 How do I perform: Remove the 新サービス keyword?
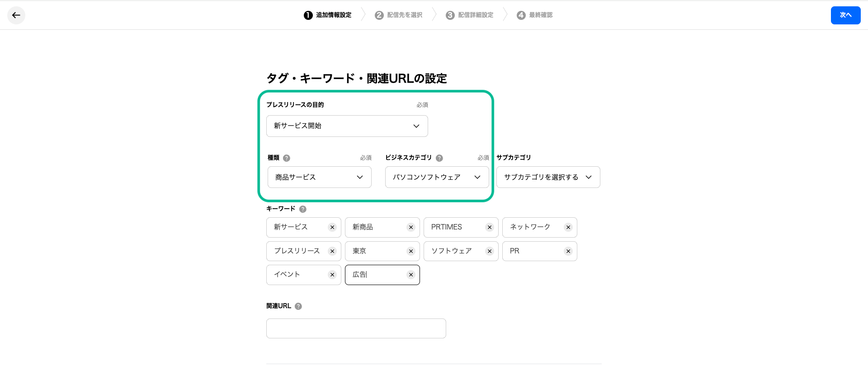click(332, 227)
